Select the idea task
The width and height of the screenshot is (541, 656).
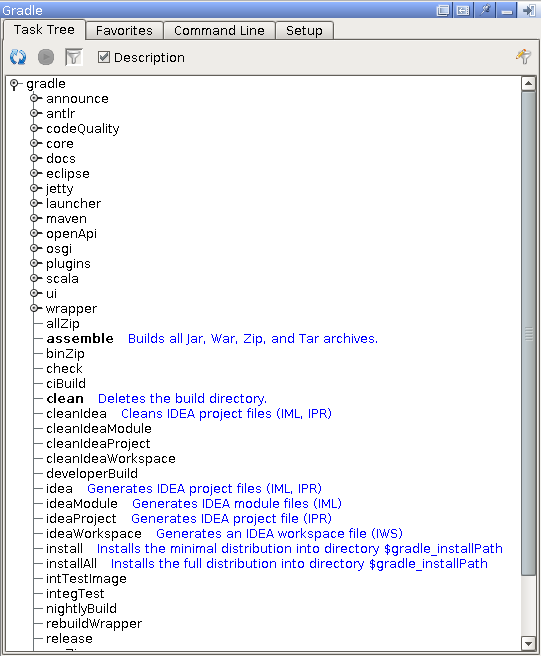coord(59,489)
